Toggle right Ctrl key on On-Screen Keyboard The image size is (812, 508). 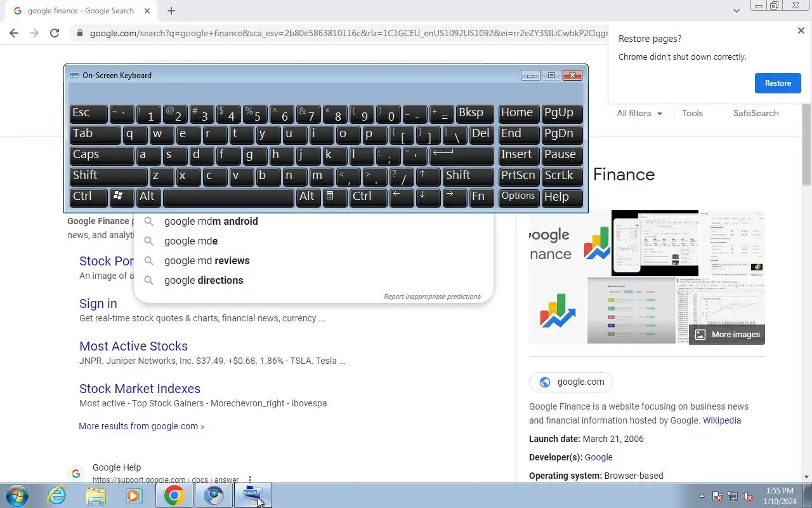coord(369,197)
